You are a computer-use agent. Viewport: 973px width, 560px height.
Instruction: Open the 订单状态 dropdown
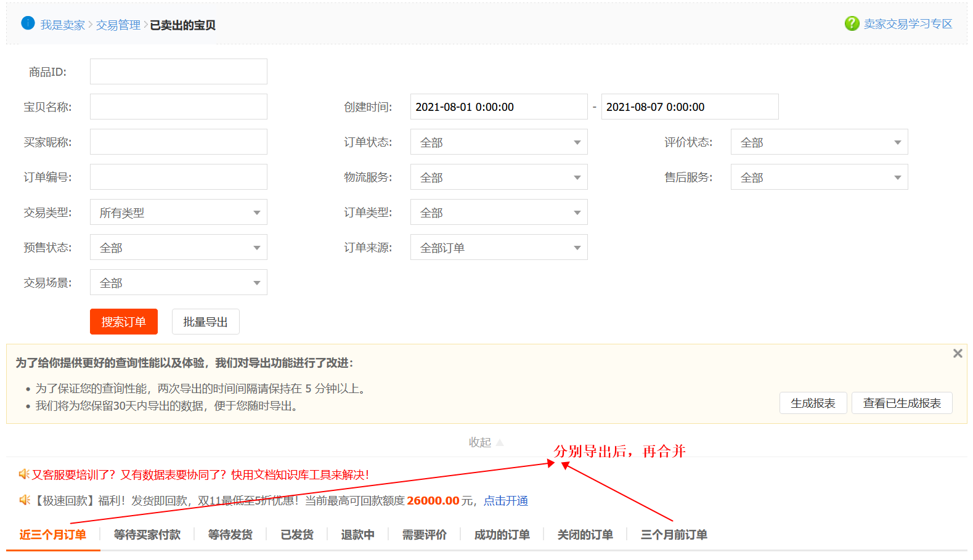[499, 142]
